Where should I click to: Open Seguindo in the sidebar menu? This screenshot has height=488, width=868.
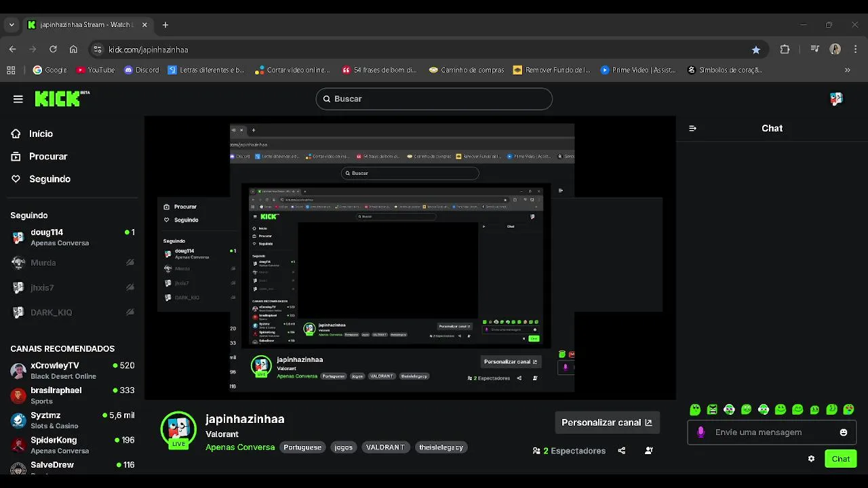[x=41, y=179]
